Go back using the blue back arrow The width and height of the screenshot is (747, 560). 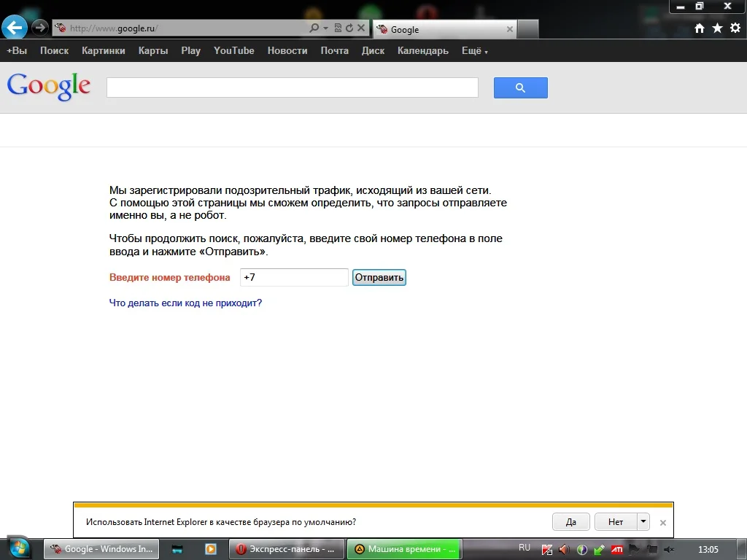click(15, 27)
